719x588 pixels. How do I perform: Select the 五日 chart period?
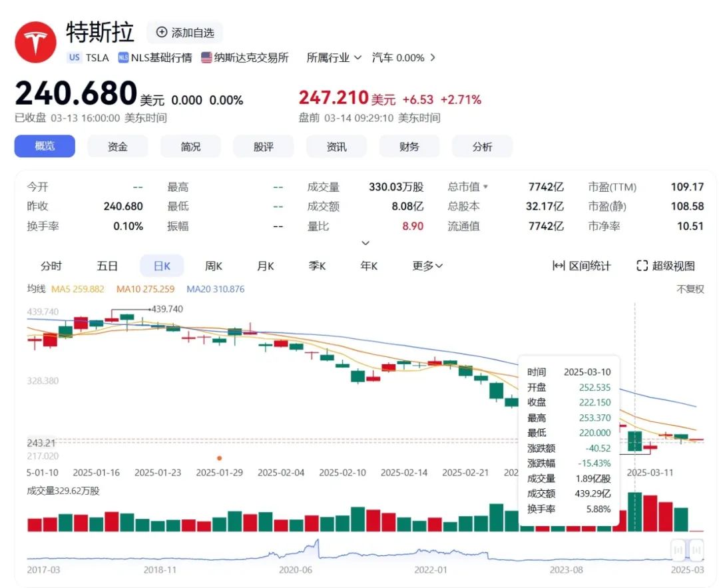tap(107, 266)
